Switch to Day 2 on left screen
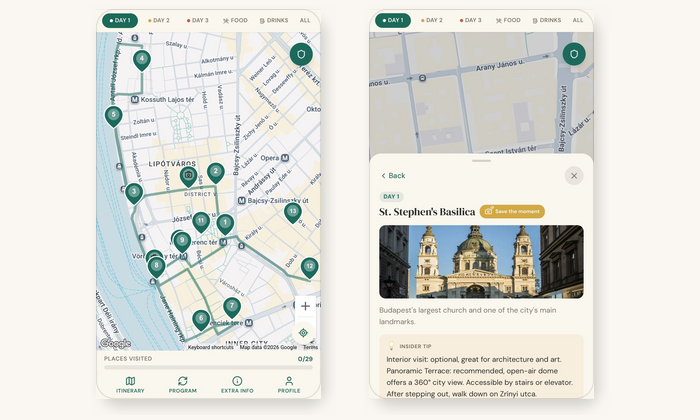700x420 pixels. [x=158, y=21]
